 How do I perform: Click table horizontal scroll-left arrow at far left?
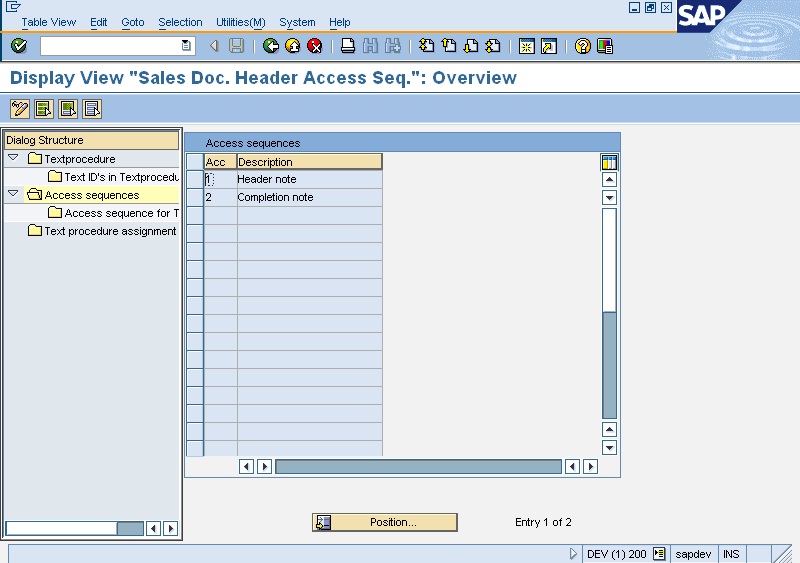tap(246, 466)
